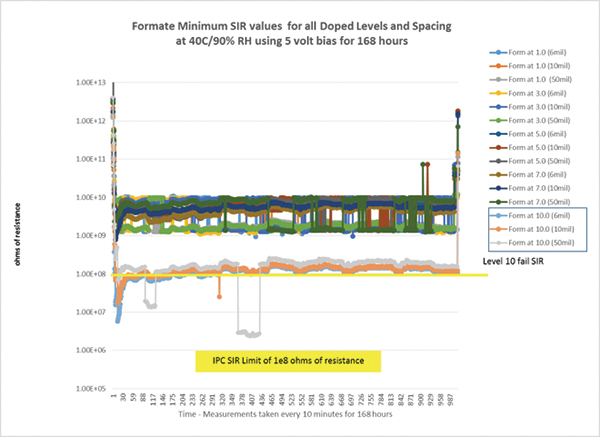Click the x-axis tick label 30
The image size is (600, 437).
(x=123, y=399)
